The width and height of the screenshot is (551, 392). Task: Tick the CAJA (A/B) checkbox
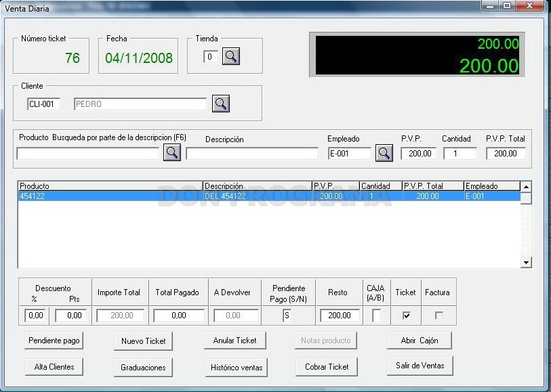pyautogui.click(x=376, y=315)
